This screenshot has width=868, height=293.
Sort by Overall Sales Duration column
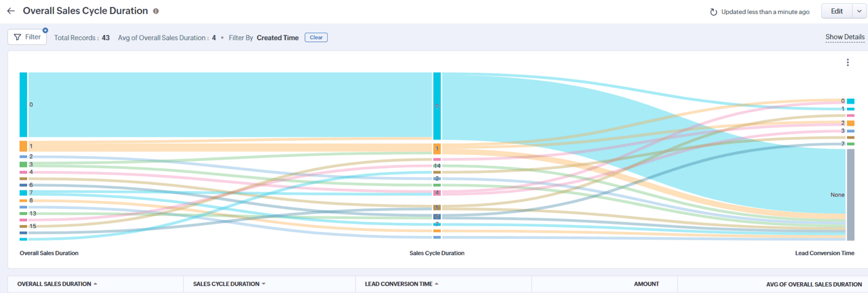click(54, 284)
